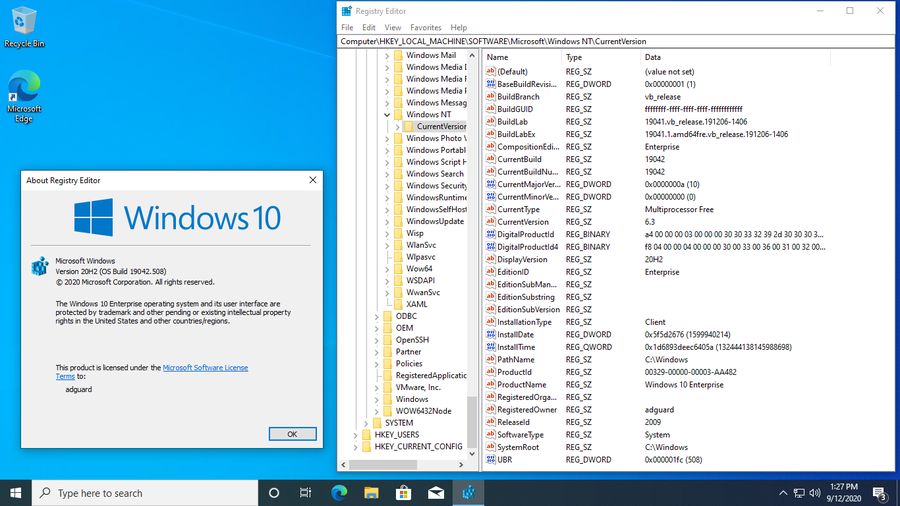Expand the ODBC key node

click(x=377, y=316)
